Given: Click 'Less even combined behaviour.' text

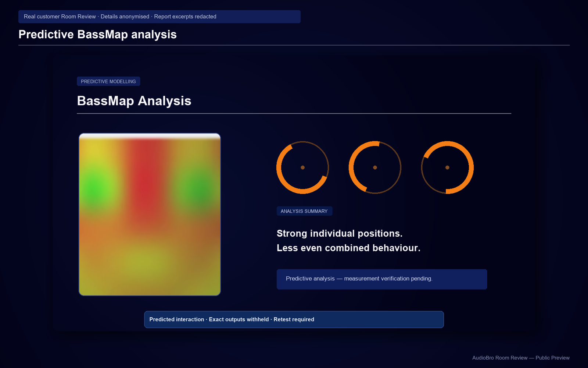Looking at the screenshot, I should coord(348,248).
